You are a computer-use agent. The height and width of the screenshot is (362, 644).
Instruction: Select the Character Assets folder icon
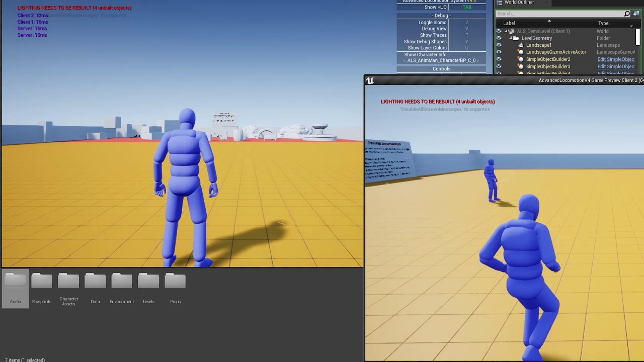coord(68,281)
